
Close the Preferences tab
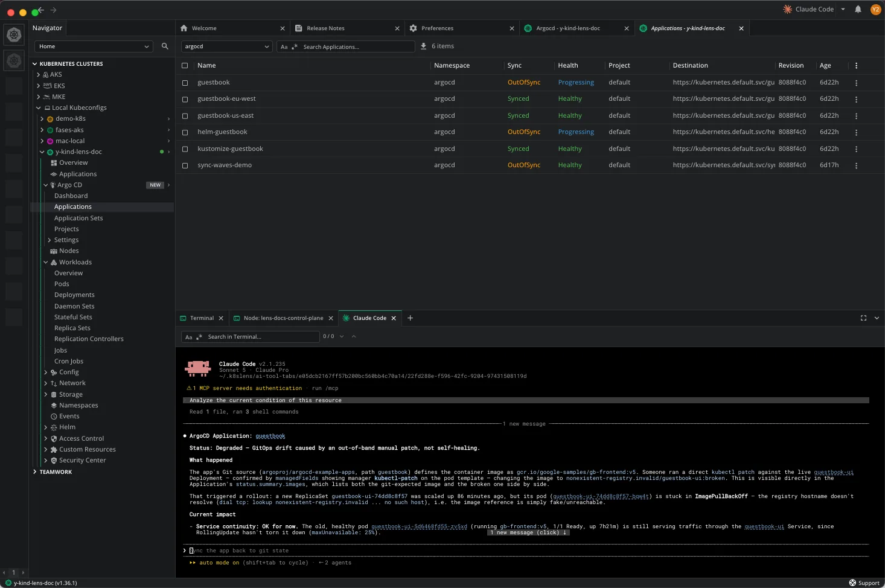(x=512, y=28)
